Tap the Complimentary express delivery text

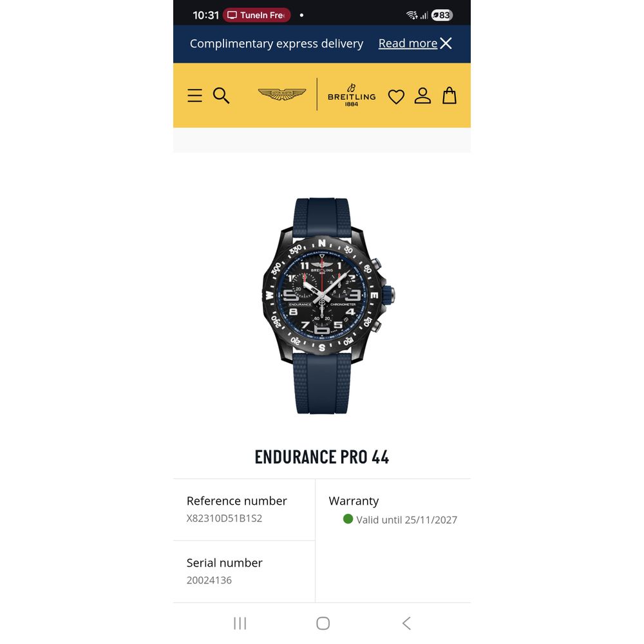tap(276, 44)
